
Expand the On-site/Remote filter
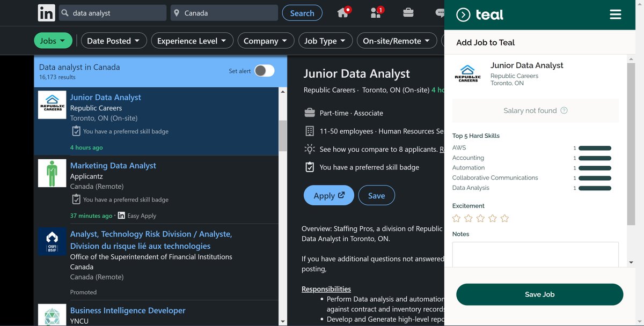coord(397,41)
